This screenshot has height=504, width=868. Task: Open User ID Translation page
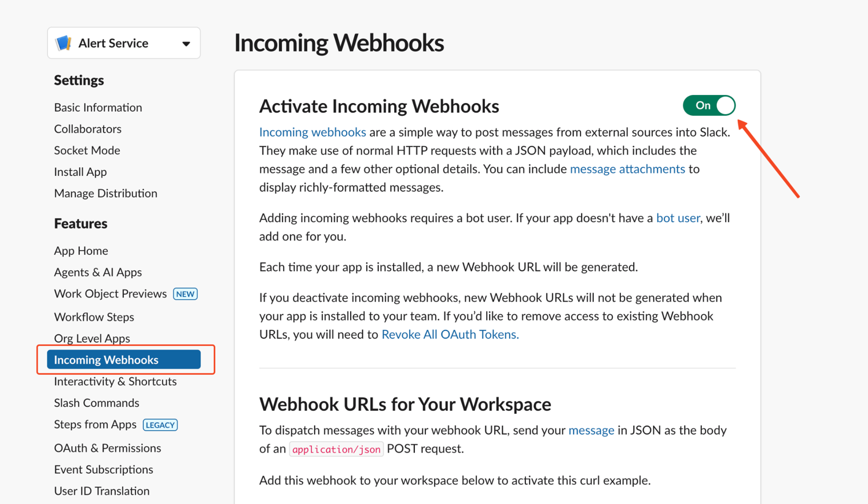coord(102,491)
